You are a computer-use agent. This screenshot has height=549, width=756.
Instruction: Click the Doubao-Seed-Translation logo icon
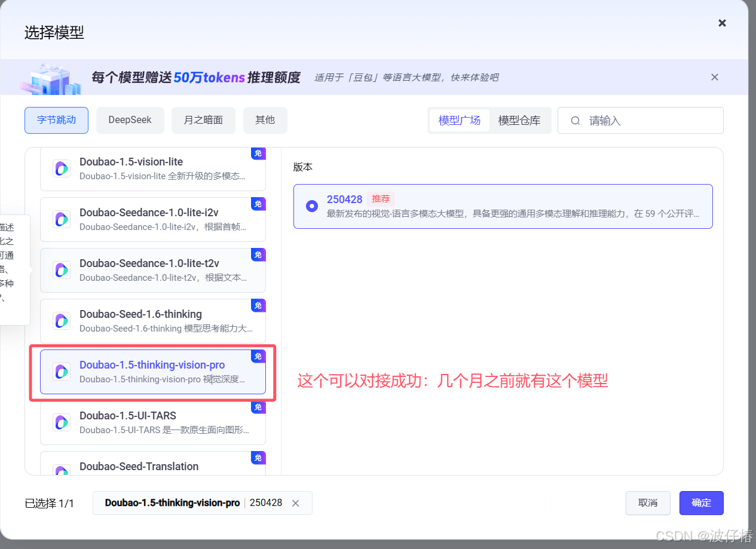pyautogui.click(x=62, y=471)
